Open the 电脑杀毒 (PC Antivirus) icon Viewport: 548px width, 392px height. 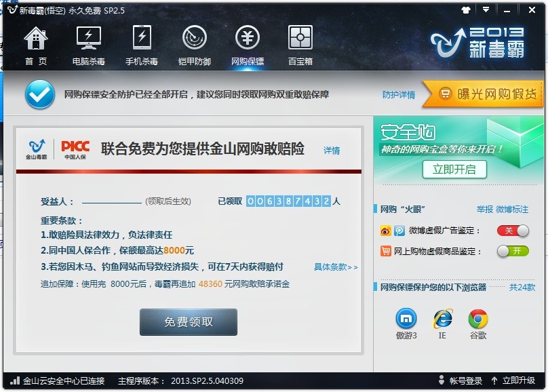tap(89, 42)
